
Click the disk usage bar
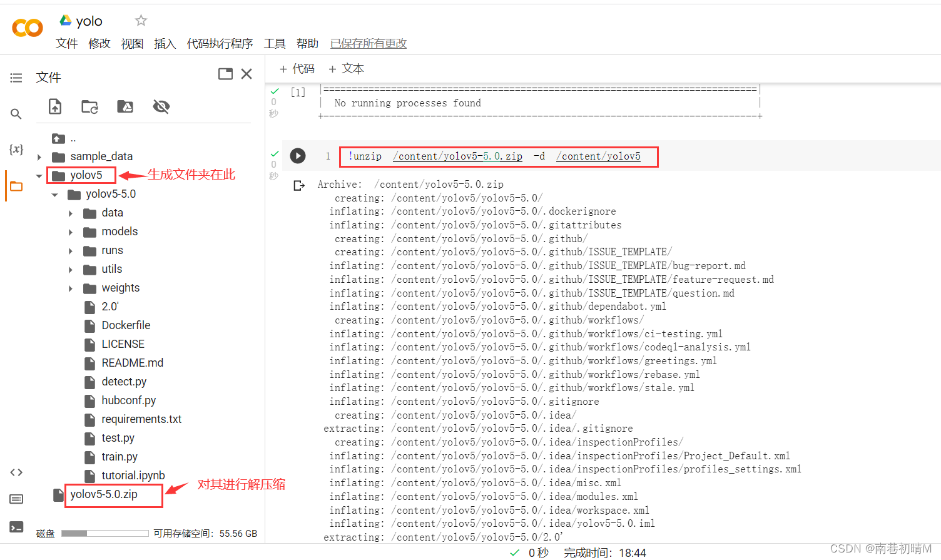click(x=104, y=533)
